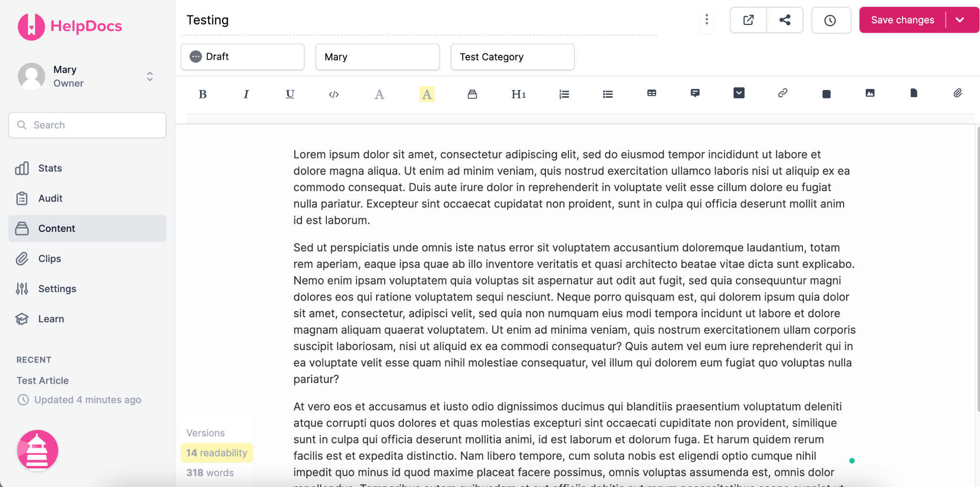Attach a file with the paperclip icon
The image size is (980, 487).
click(958, 93)
